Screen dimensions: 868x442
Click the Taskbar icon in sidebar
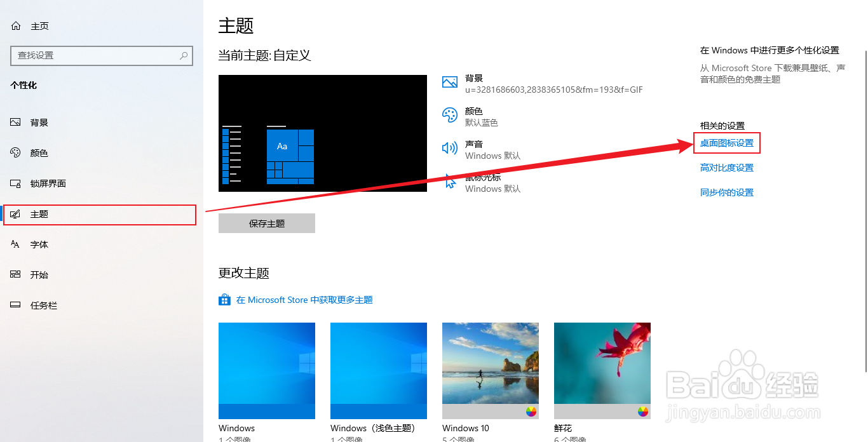click(x=16, y=305)
